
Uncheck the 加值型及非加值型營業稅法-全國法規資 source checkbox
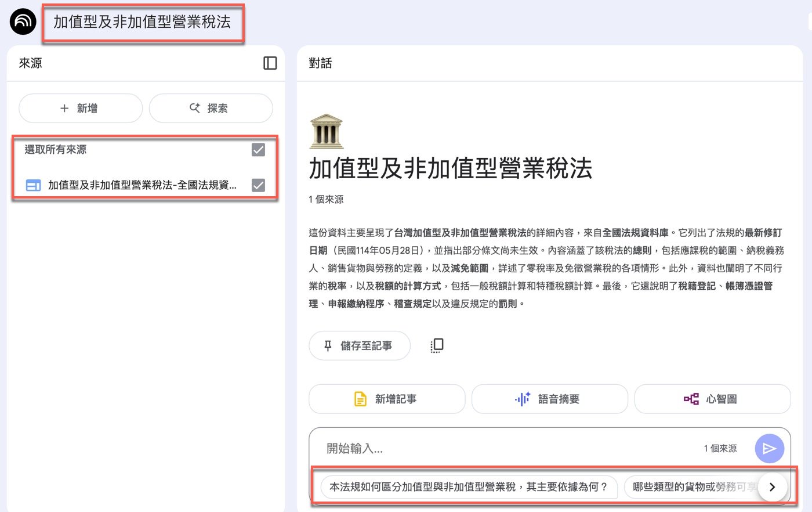(x=258, y=185)
